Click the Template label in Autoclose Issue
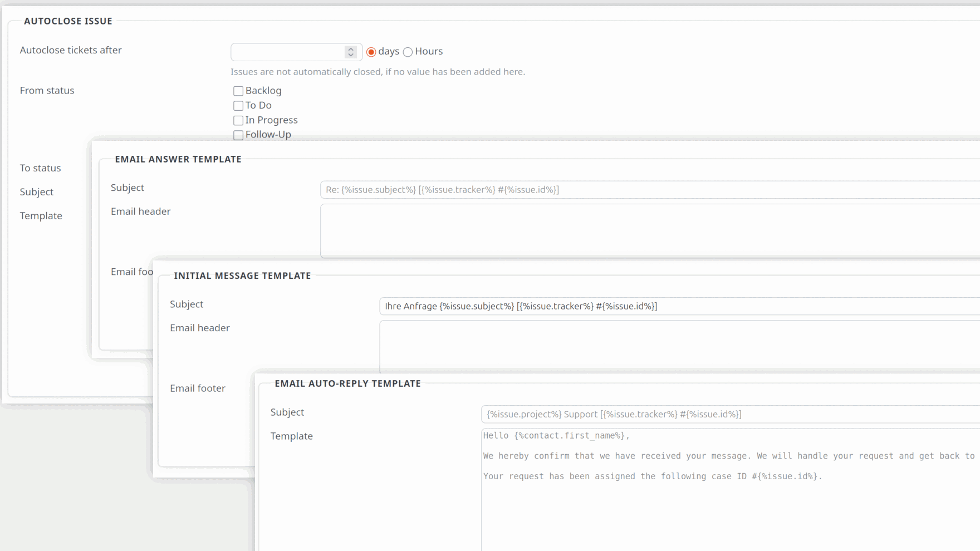 coord(41,216)
